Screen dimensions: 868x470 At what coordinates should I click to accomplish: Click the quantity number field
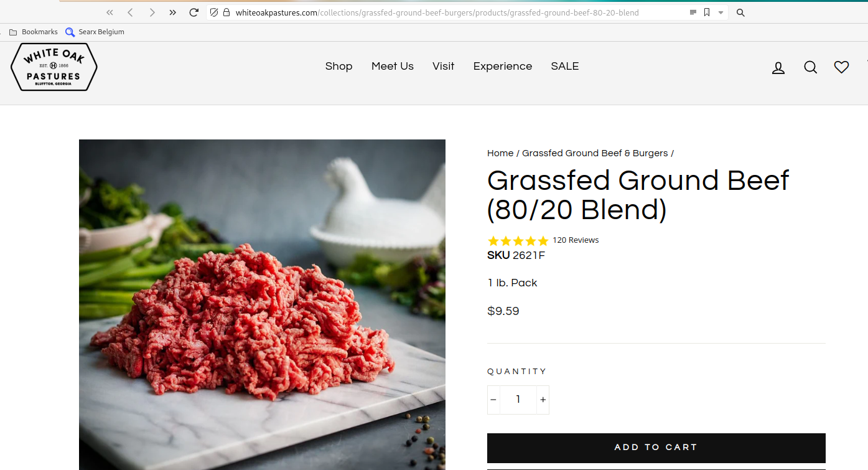(518, 400)
